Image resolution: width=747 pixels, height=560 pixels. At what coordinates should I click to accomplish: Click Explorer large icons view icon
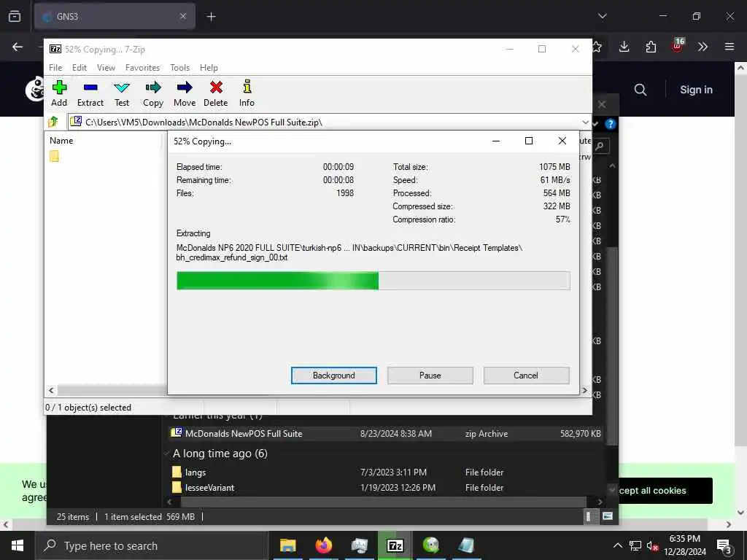click(x=608, y=516)
